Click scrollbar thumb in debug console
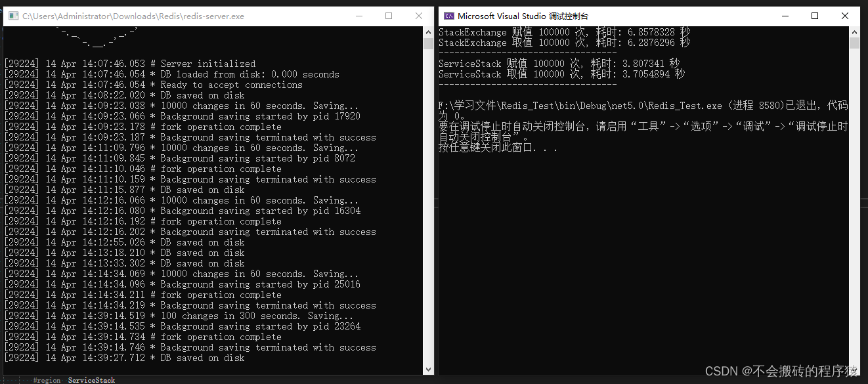The width and height of the screenshot is (868, 384). pyautogui.click(x=854, y=43)
